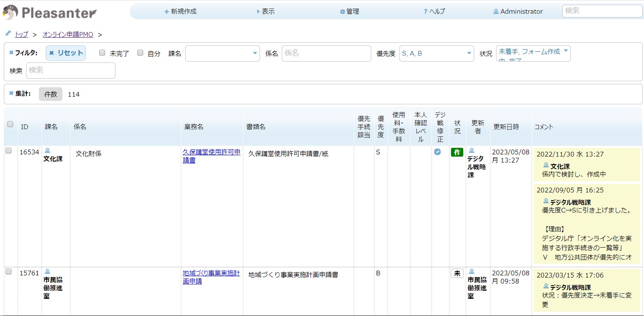Click the top-right 検索 search box
The image size is (644, 316).
click(602, 11)
